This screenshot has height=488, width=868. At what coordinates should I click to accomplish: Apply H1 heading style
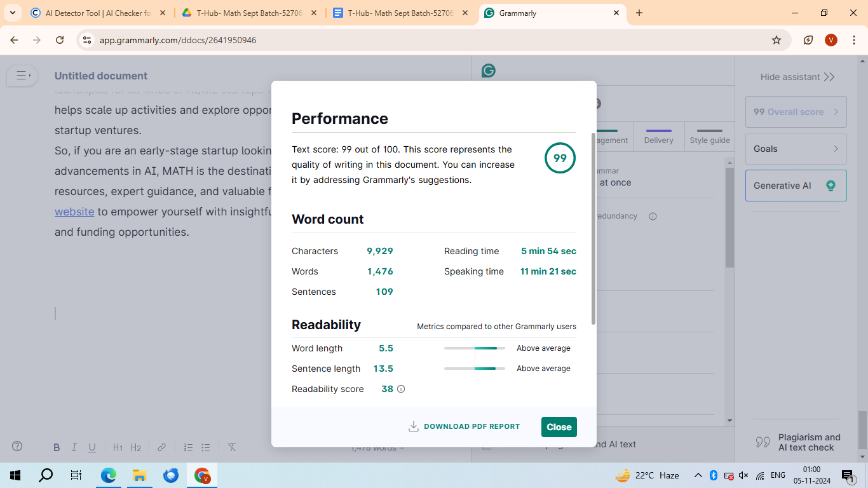point(118,447)
